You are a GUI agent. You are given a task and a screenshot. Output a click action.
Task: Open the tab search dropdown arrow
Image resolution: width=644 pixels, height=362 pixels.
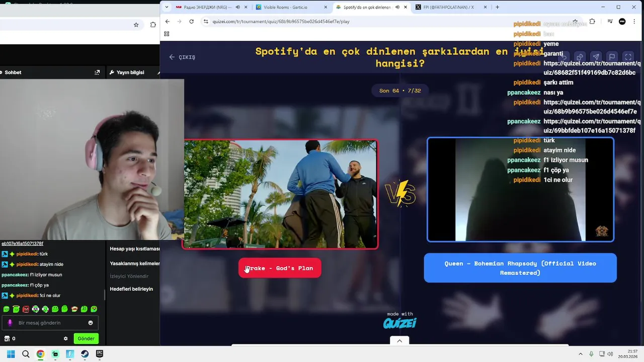pos(167,7)
